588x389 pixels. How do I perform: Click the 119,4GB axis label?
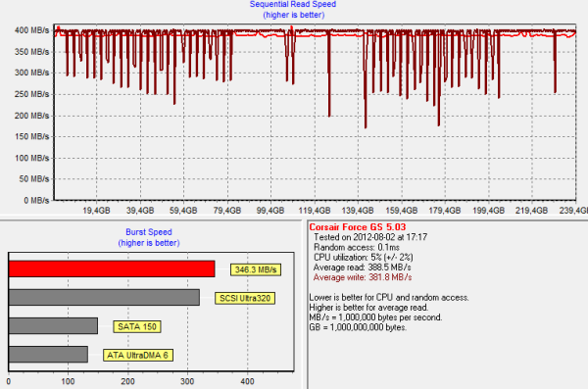point(315,211)
